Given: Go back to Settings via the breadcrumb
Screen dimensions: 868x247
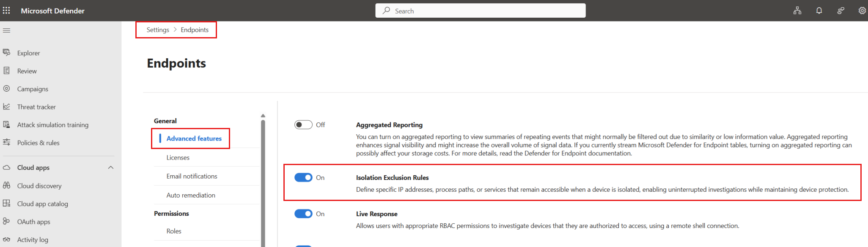Looking at the screenshot, I should 158,30.
